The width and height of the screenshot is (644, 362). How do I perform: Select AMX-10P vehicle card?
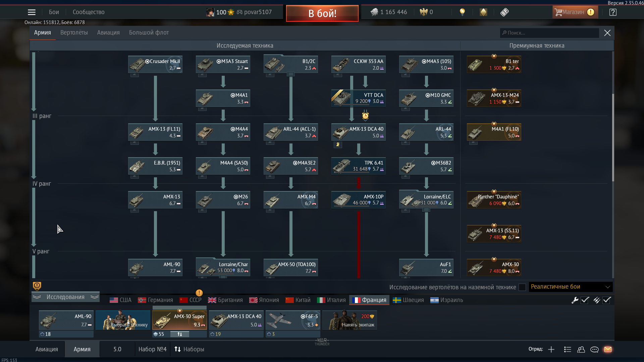coord(358,200)
